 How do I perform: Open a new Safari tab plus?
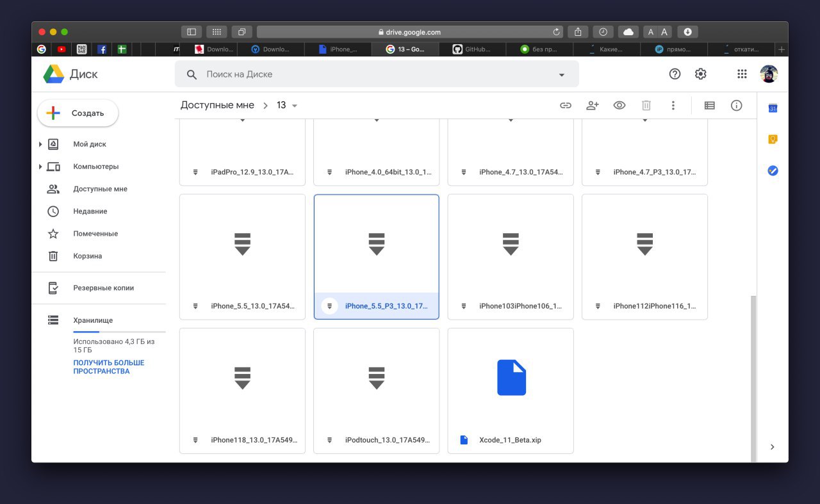(781, 49)
